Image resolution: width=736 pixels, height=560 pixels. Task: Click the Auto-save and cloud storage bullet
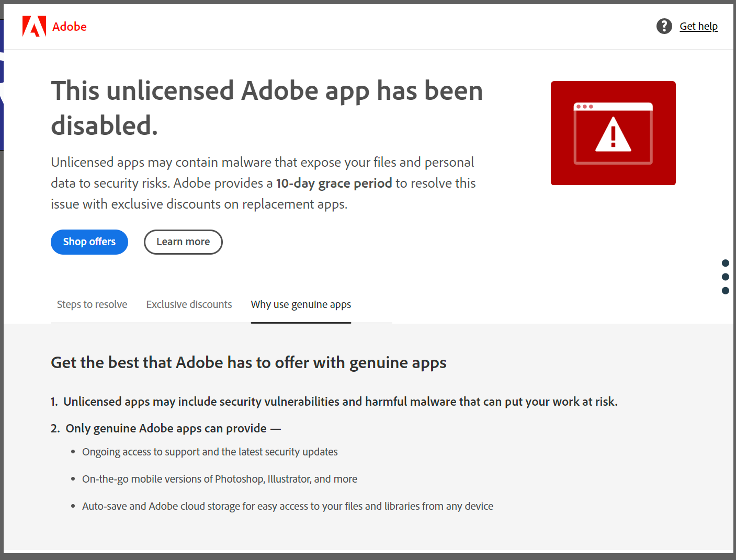point(288,506)
